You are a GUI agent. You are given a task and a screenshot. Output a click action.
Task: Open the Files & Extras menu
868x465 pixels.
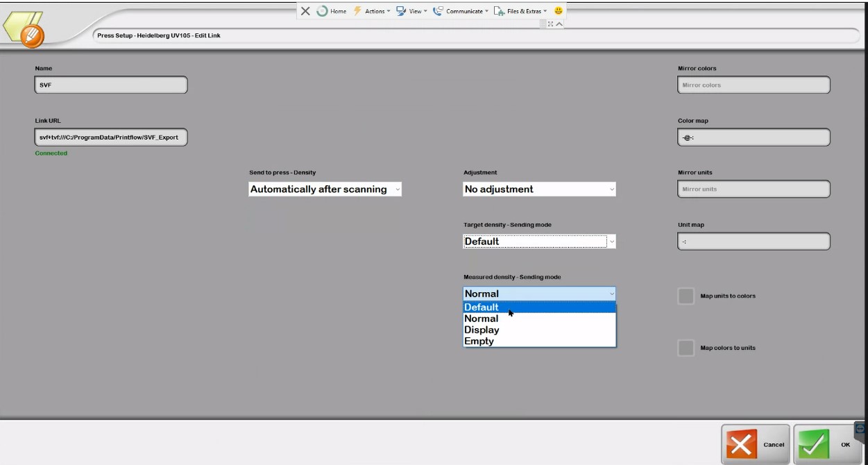pos(520,11)
